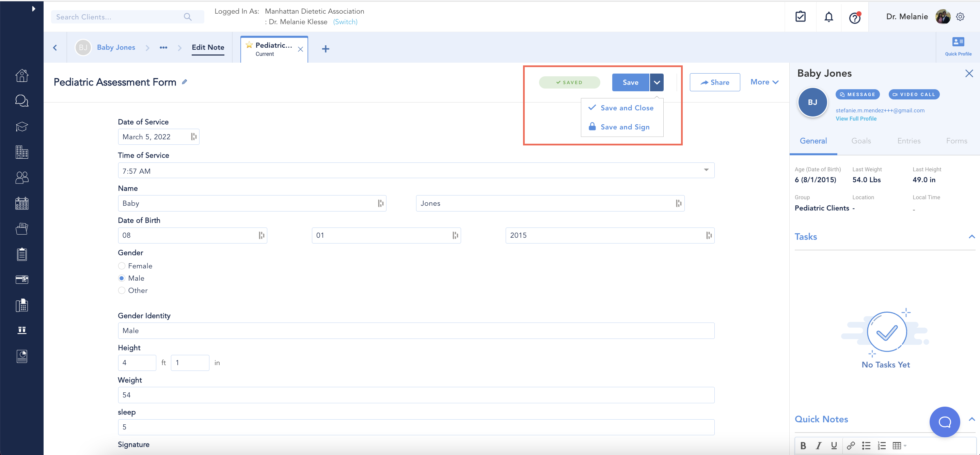Switch to the Goals tab
The width and height of the screenshot is (980, 455).
tap(861, 140)
